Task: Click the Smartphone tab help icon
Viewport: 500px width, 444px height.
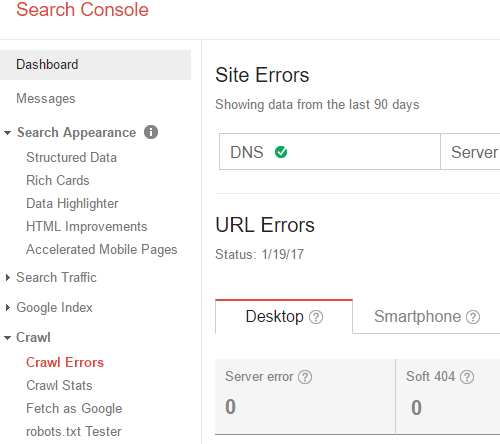Action: point(473,317)
